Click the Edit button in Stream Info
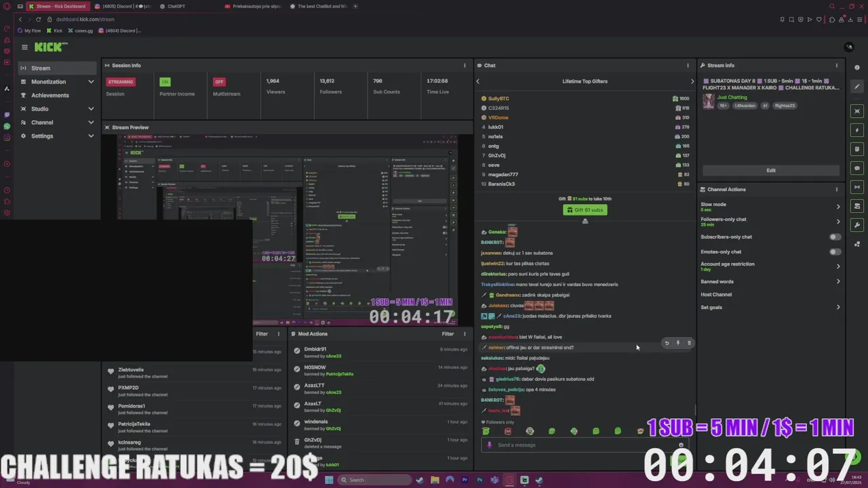This screenshot has height=488, width=868. tap(771, 171)
